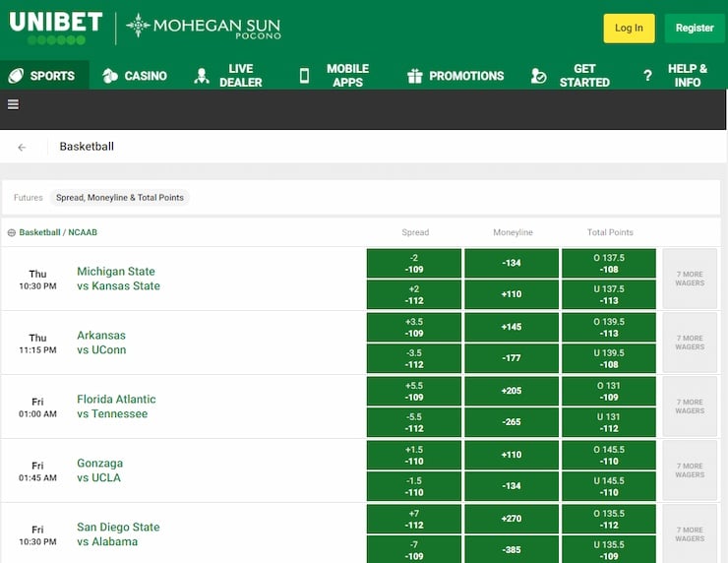728x563 pixels.
Task: Open the Help & Info menu item
Action: [676, 75]
